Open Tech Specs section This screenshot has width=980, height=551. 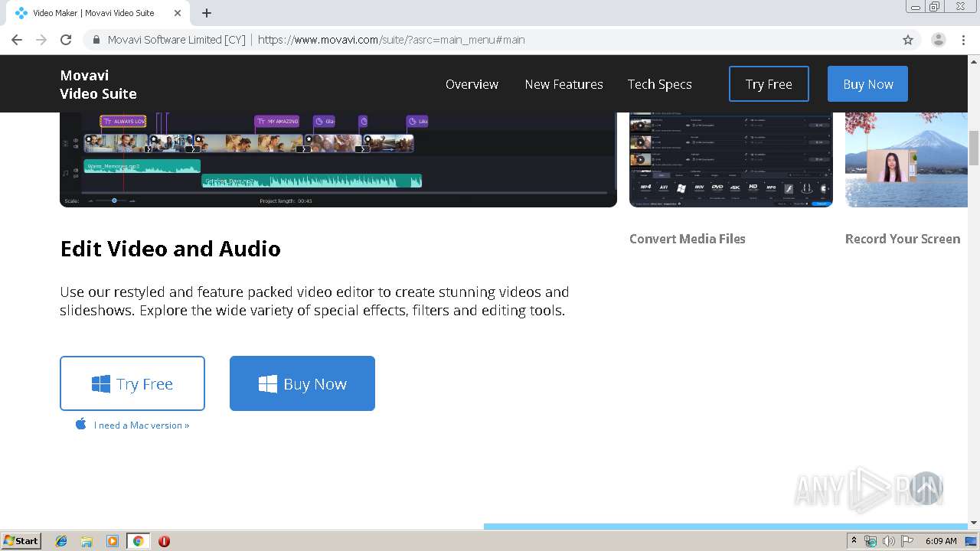pos(659,84)
